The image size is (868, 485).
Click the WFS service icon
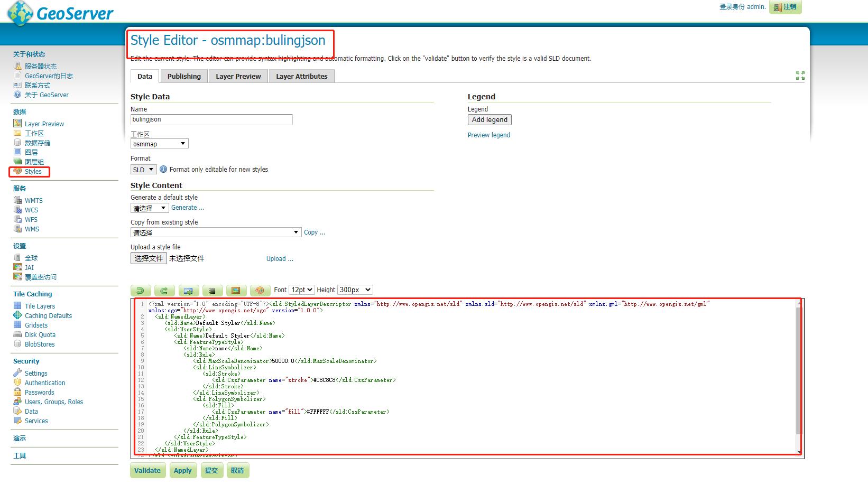(17, 219)
